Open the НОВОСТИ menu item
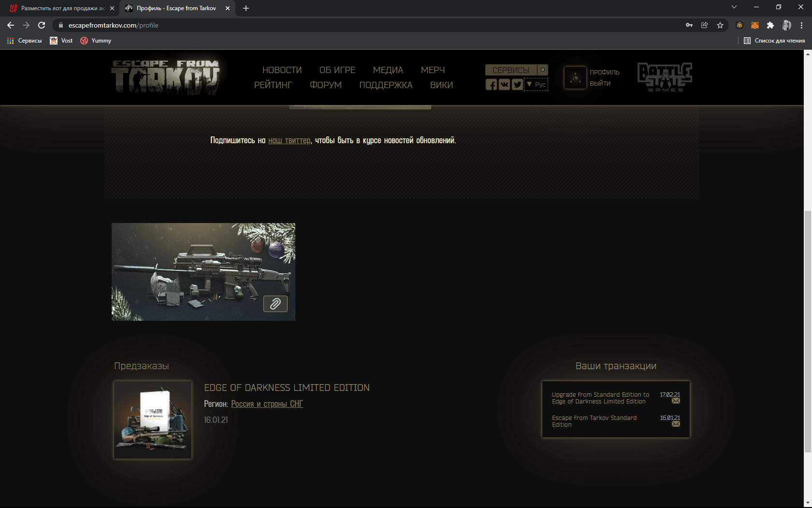This screenshot has height=508, width=812. point(282,70)
